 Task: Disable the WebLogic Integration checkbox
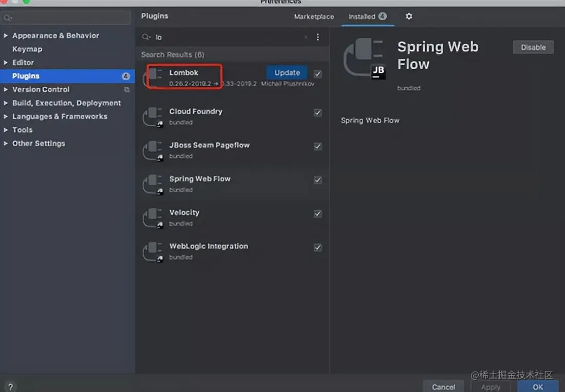click(x=317, y=248)
